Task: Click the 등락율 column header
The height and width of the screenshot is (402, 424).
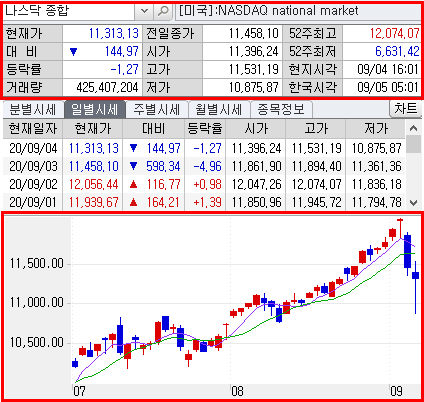Action: click(x=205, y=129)
